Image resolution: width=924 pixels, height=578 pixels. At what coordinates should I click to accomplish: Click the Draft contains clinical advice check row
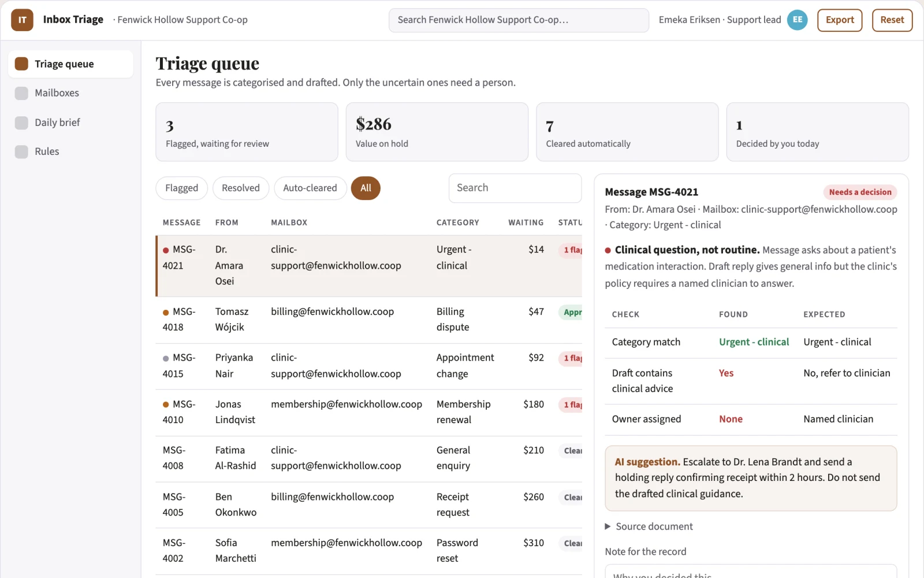click(751, 381)
